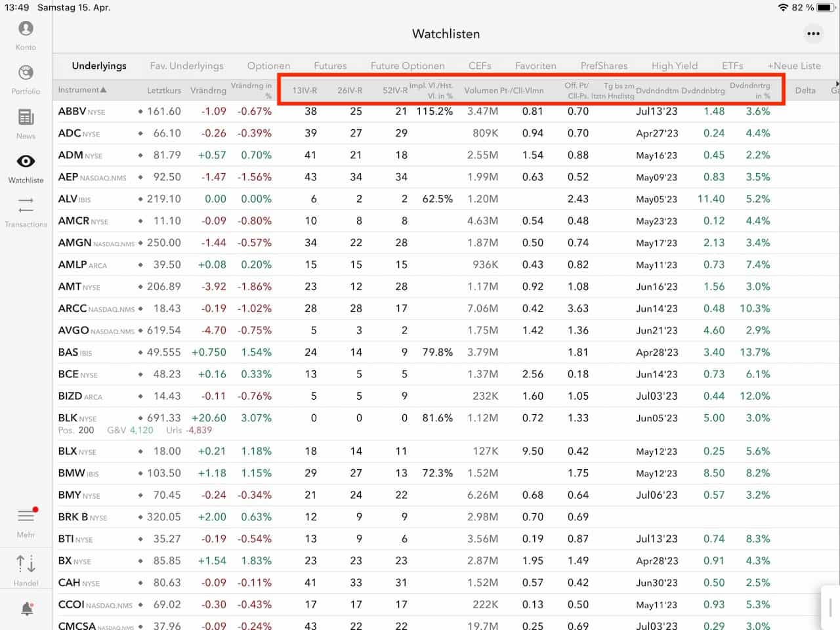Select the ALV last price 219.10
The width and height of the screenshot is (840, 630).
(164, 199)
